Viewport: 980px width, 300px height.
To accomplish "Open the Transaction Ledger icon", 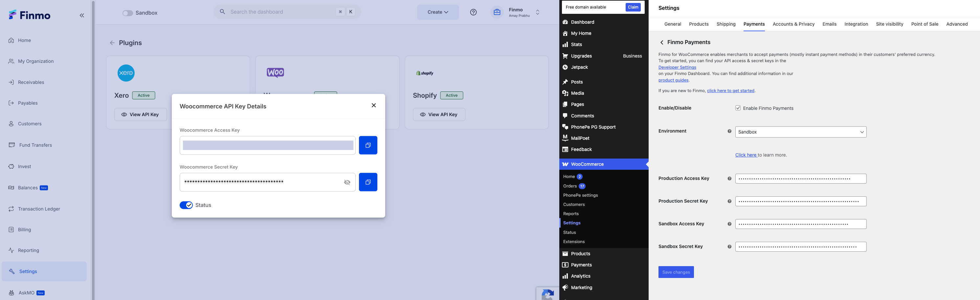I will tap(11, 209).
